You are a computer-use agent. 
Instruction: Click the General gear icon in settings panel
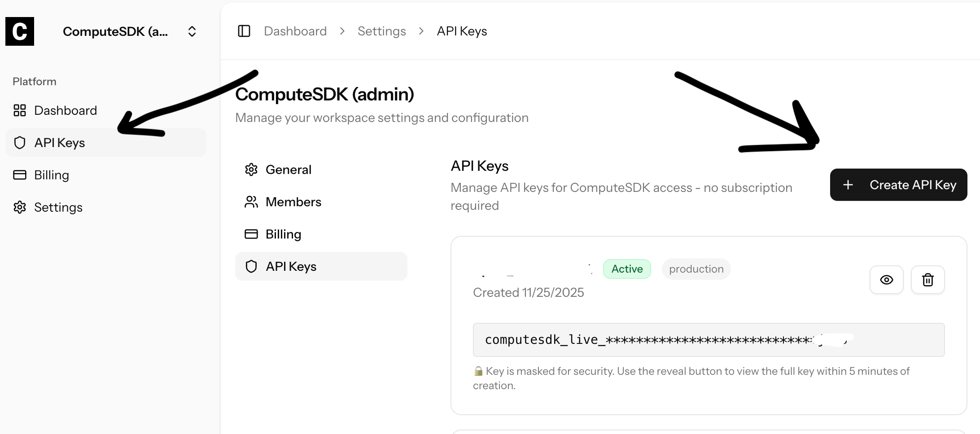pos(252,169)
